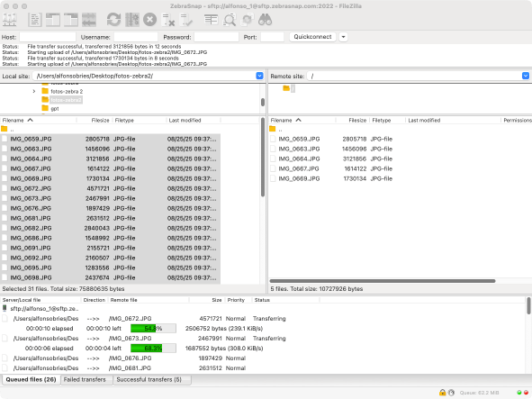Image resolution: width=532 pixels, height=399 pixels.
Task: Click the transfer queue vertical scrollbar
Action: coord(528,305)
